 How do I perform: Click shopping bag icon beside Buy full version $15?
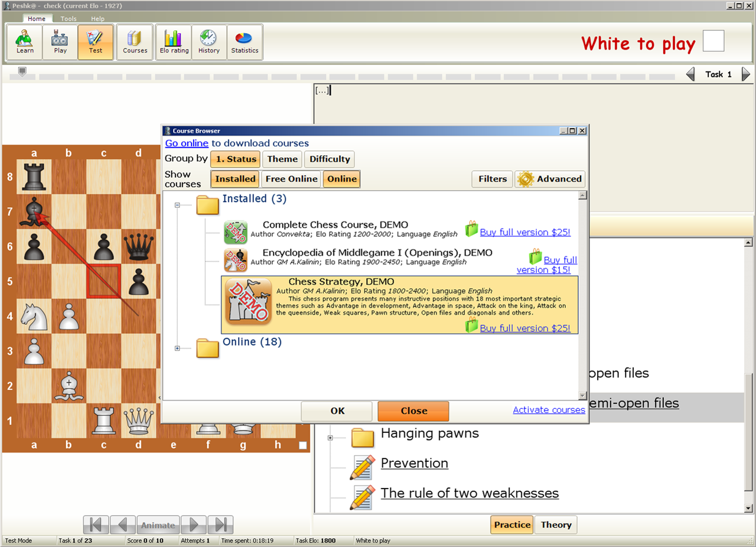[535, 257]
